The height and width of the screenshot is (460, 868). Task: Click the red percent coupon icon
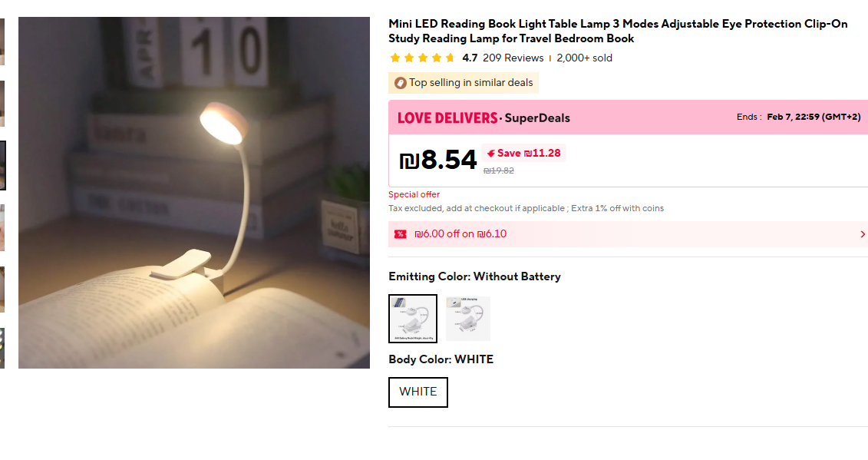(x=400, y=234)
